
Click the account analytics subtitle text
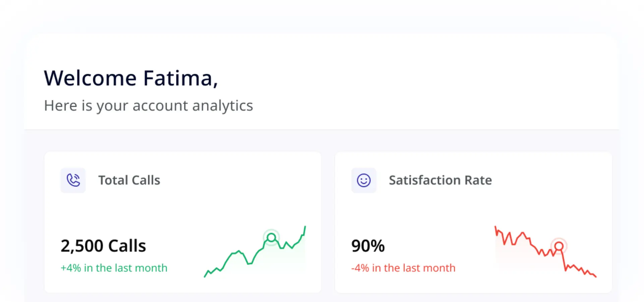click(148, 105)
